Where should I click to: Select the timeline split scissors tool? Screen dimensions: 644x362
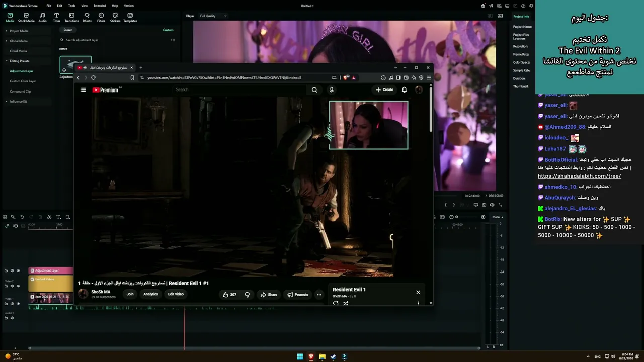(x=49, y=217)
